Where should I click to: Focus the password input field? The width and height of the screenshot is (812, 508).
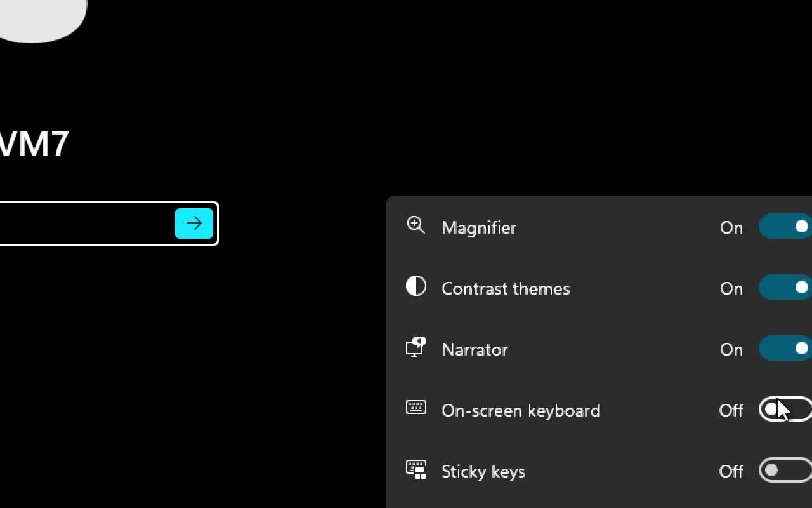(x=86, y=224)
